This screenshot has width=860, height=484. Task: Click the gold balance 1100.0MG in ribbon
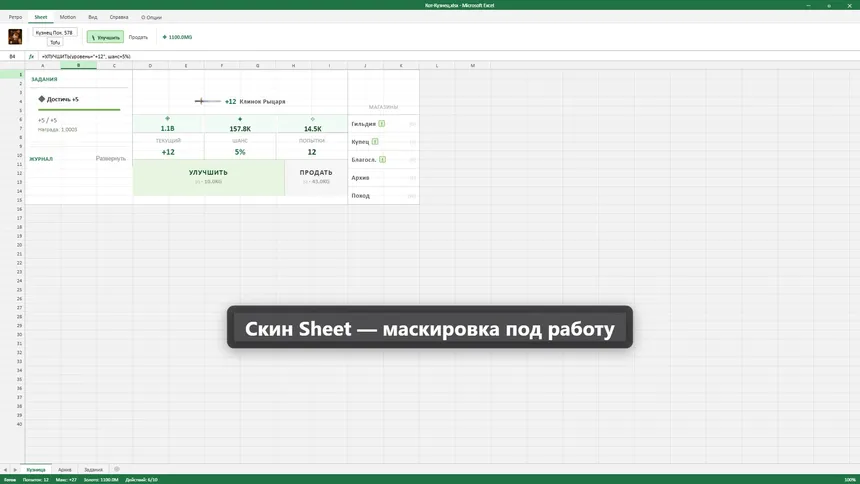tap(177, 37)
